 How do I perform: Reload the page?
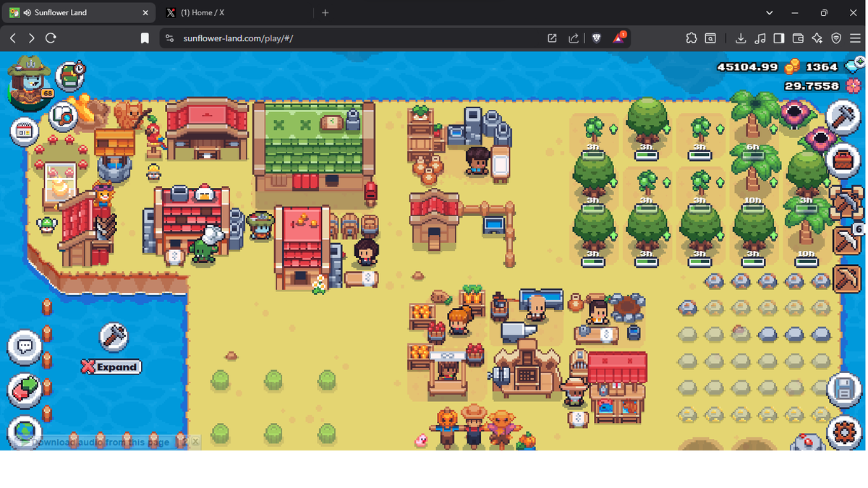click(51, 38)
